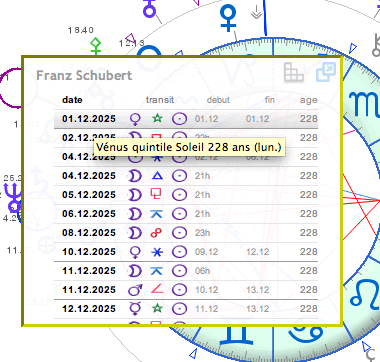
Task: Click Moon glyph in the 06.12.2025 row
Action: tap(135, 214)
